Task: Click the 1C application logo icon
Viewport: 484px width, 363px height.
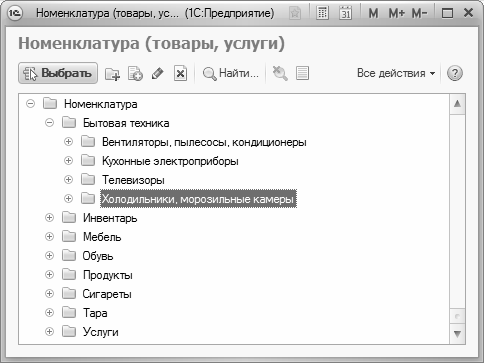Action: click(15, 13)
